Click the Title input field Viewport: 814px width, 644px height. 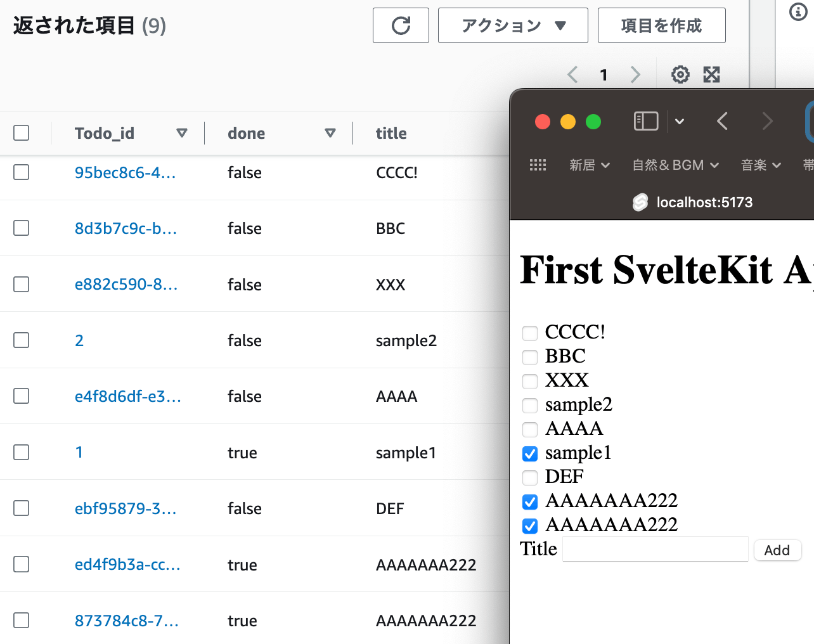(655, 549)
